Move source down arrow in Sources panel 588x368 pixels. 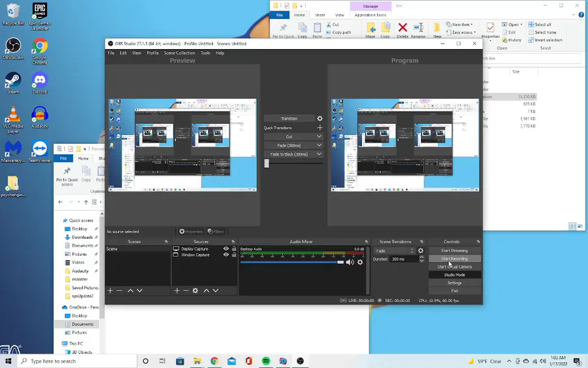click(216, 290)
